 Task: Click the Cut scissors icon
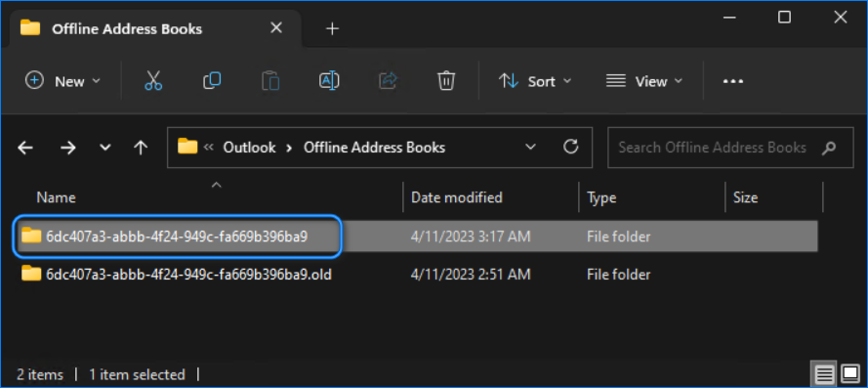tap(153, 81)
